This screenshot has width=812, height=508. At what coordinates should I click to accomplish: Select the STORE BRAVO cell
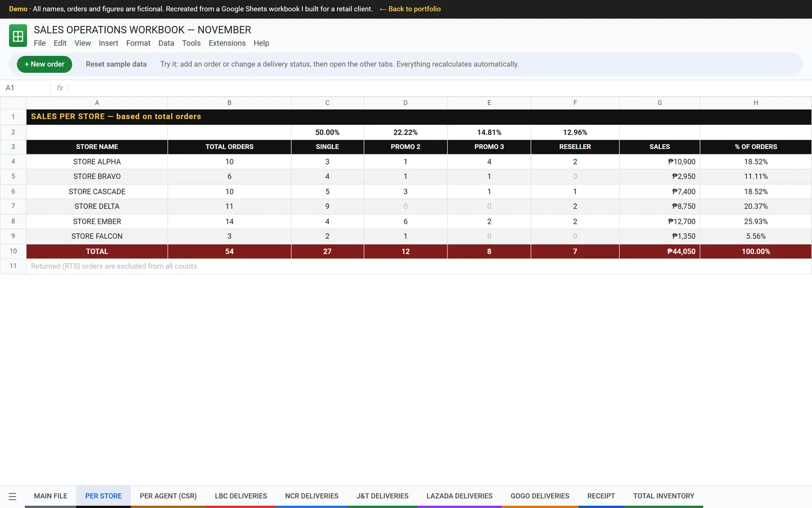(97, 177)
